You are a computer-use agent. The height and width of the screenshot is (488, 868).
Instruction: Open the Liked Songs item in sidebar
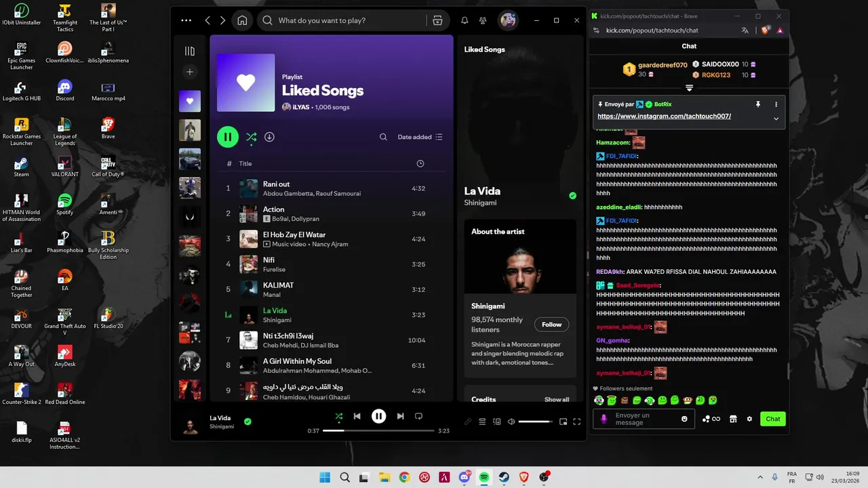(190, 101)
